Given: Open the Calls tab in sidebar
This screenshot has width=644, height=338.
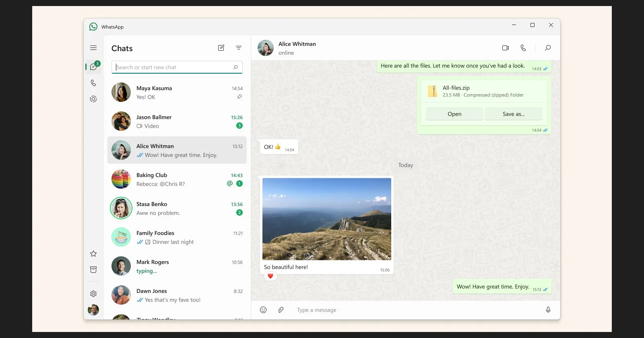Looking at the screenshot, I should [x=93, y=83].
